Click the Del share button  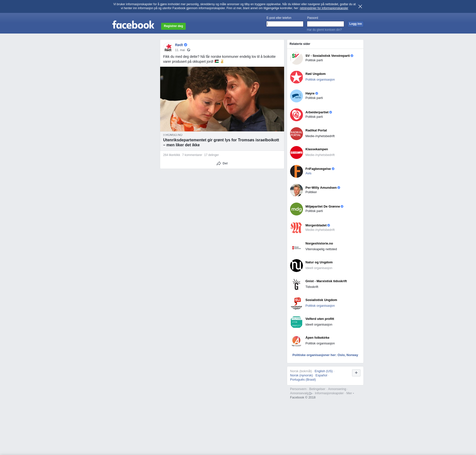[222, 163]
